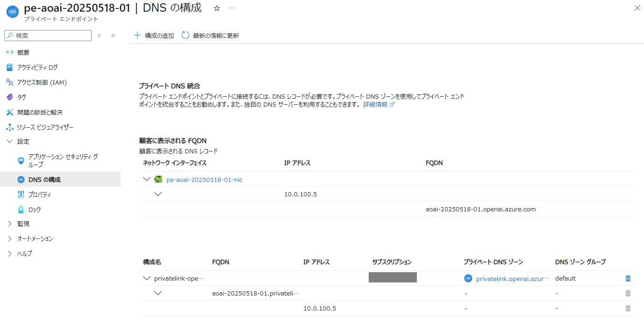Click the private DNS zone icon

click(468, 278)
